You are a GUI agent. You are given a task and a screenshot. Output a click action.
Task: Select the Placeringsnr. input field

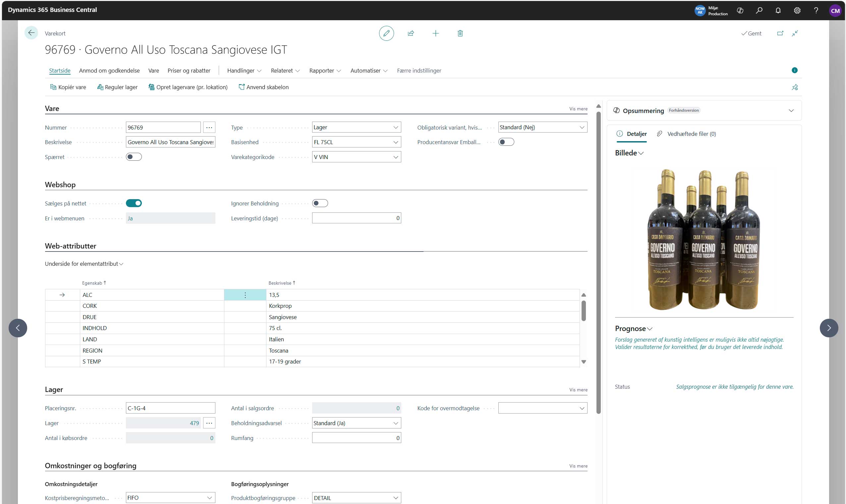[x=170, y=408]
